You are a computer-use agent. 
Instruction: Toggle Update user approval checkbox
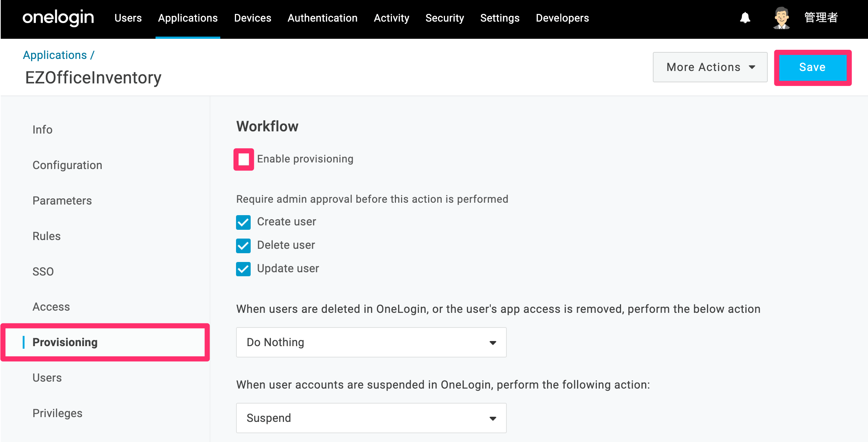point(243,269)
